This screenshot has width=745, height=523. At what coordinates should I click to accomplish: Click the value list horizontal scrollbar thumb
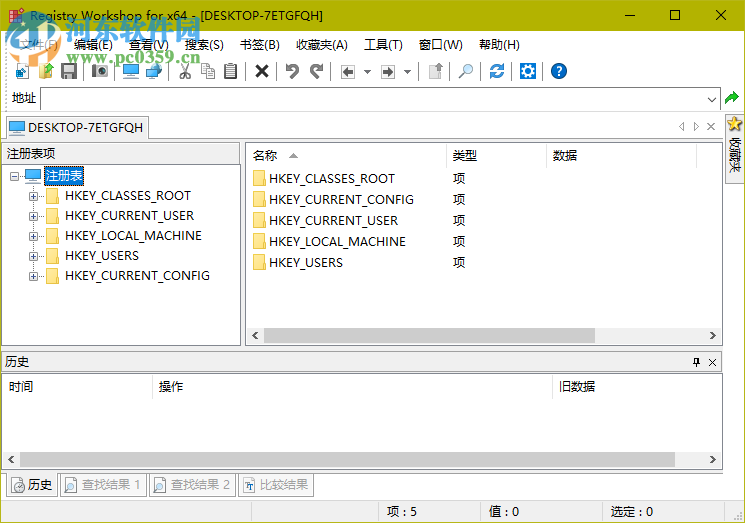pyautogui.click(x=429, y=335)
